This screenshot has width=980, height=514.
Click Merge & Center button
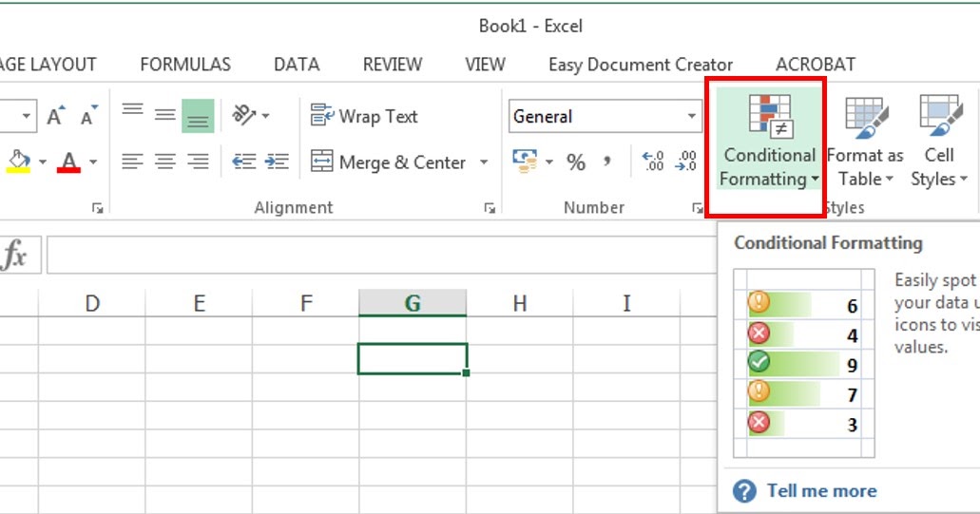(x=388, y=162)
